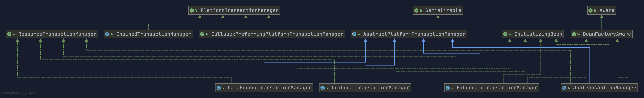Click the CciLocalTransactionManager class icon
The width and height of the screenshot is (644, 98).
pos(322,88)
